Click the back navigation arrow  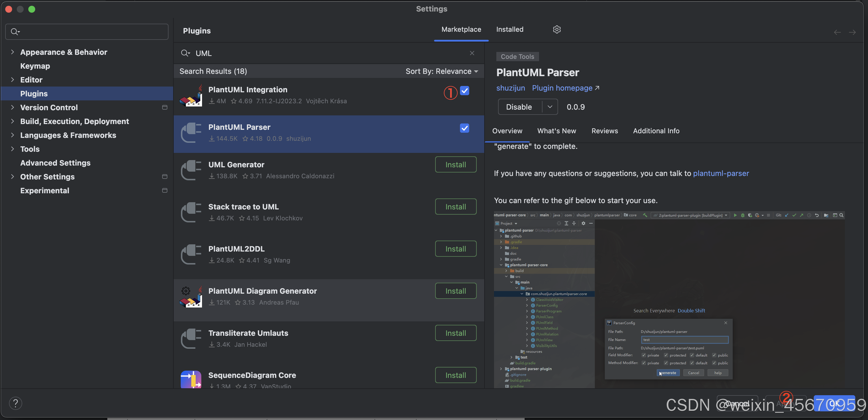(x=837, y=32)
